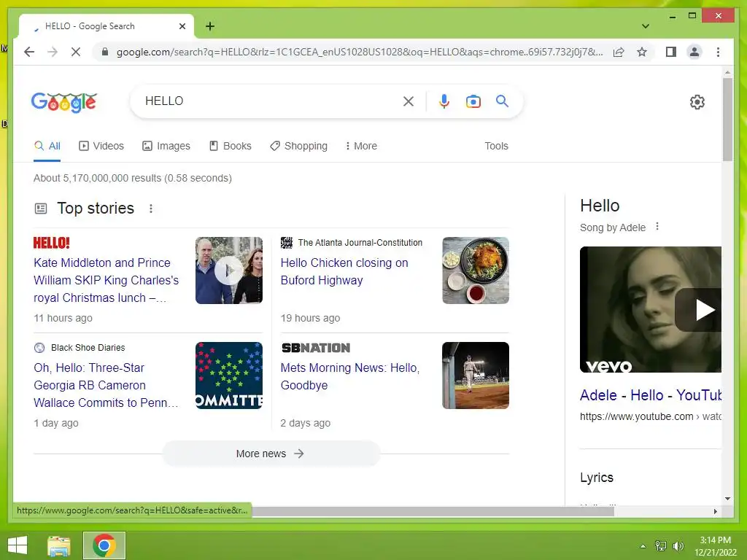Show hidden system tray icons
The height and width of the screenshot is (560, 747).
tap(643, 546)
